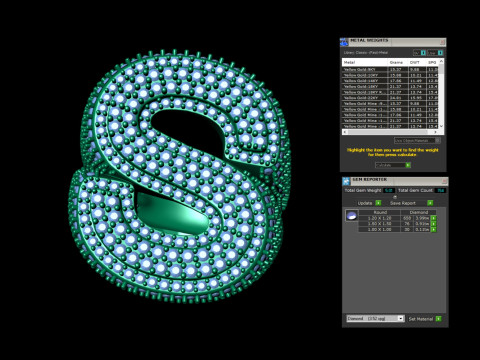
Task: Click the Round column header in the gem table
Action: coord(380,212)
